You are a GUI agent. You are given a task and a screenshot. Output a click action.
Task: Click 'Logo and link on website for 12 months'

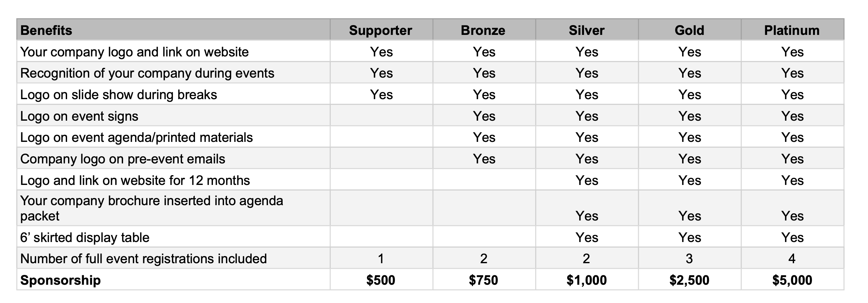[135, 180]
